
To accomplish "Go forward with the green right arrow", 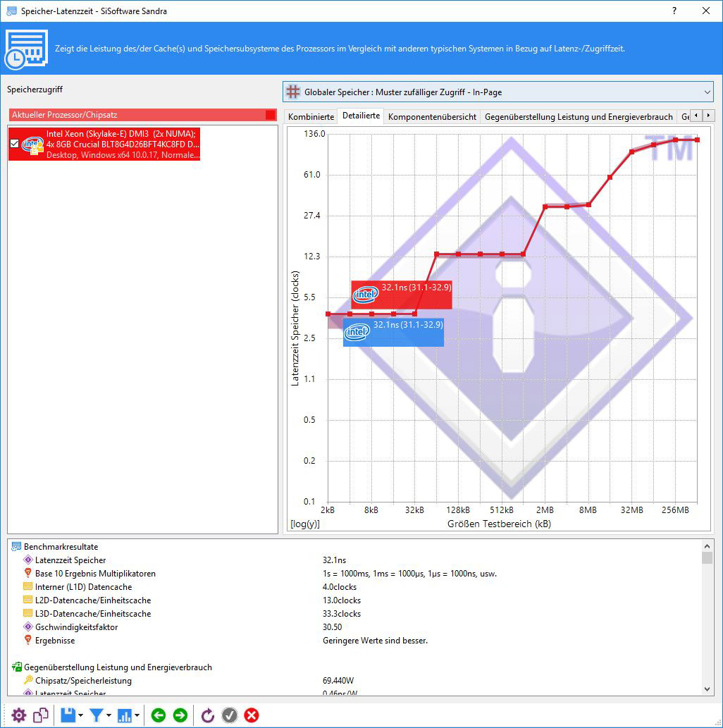I will [x=180, y=715].
